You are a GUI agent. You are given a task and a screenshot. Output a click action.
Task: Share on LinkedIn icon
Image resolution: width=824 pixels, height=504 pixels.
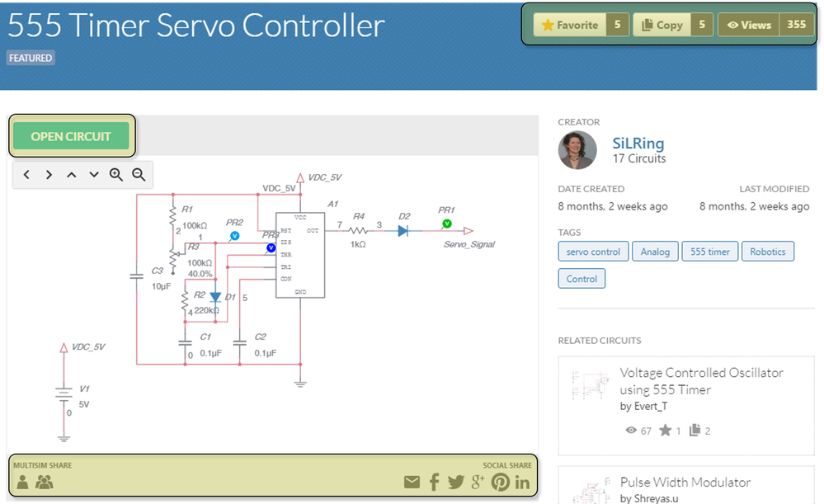[x=522, y=482]
